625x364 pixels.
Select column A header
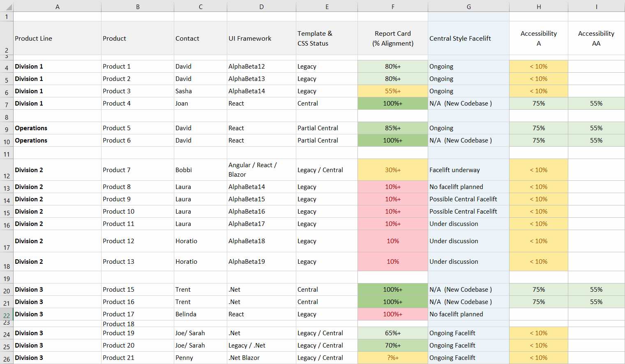[57, 7]
